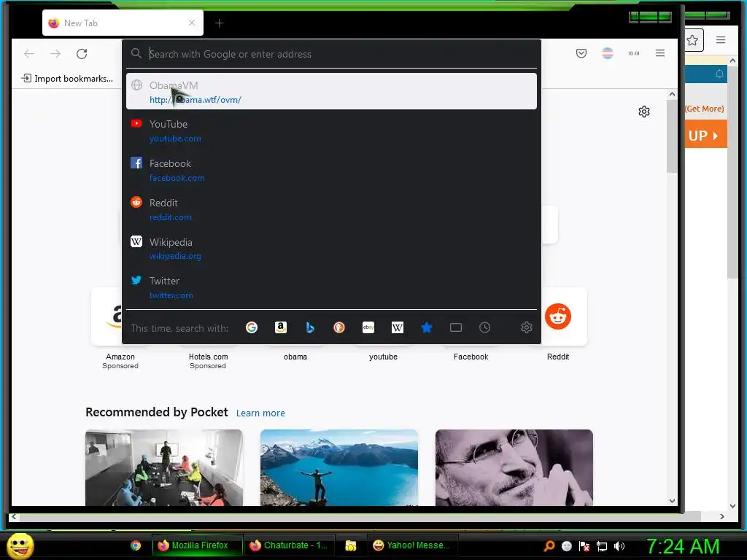The height and width of the screenshot is (560, 747).
Task: Launch Chrome from the taskbar
Action: coord(136,545)
